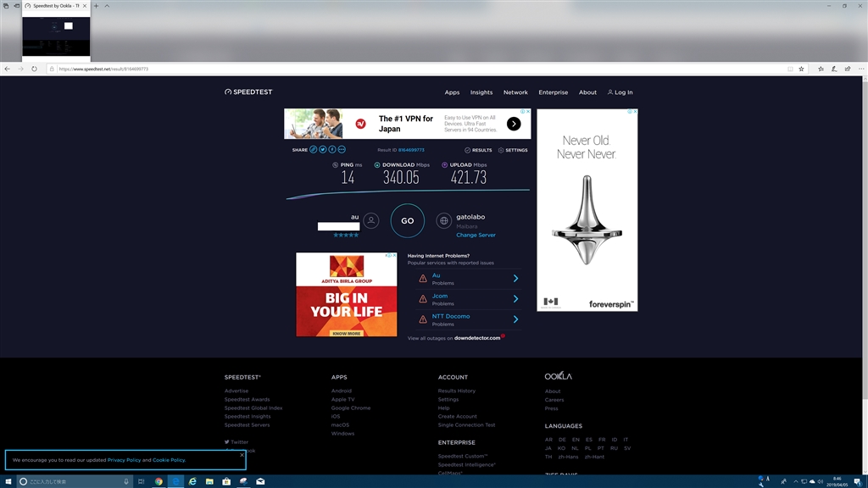Image resolution: width=868 pixels, height=488 pixels.
Task: Click browser back arrow
Action: [7, 69]
